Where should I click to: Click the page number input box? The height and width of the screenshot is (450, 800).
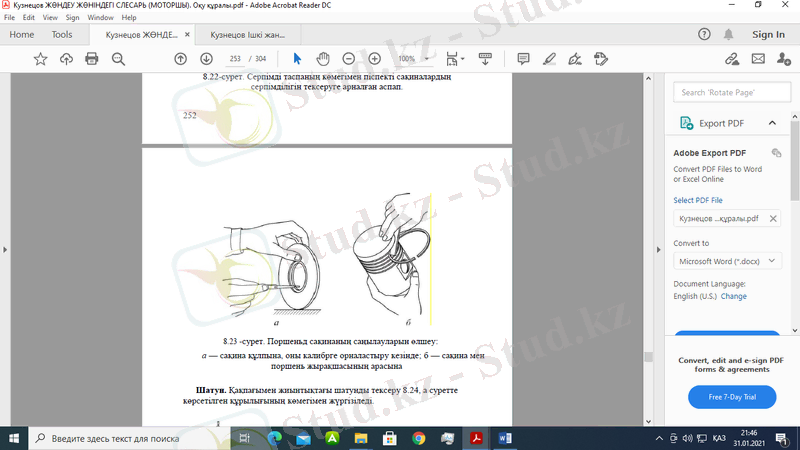[x=236, y=59]
